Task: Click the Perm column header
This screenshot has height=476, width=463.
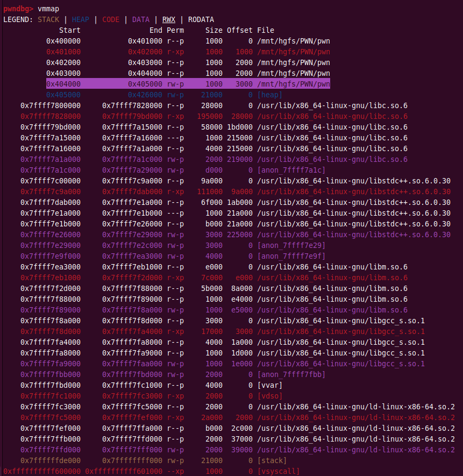Action: pyautogui.click(x=175, y=30)
